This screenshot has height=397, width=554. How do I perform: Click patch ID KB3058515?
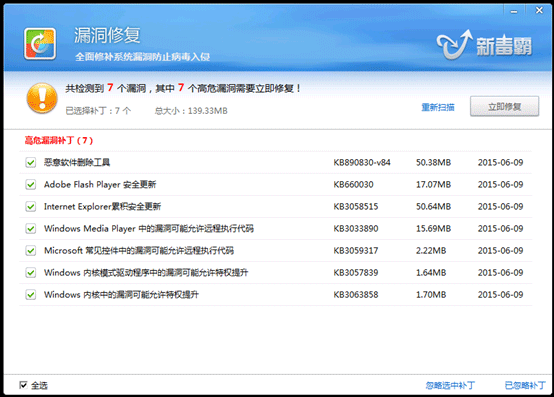pyautogui.click(x=356, y=207)
